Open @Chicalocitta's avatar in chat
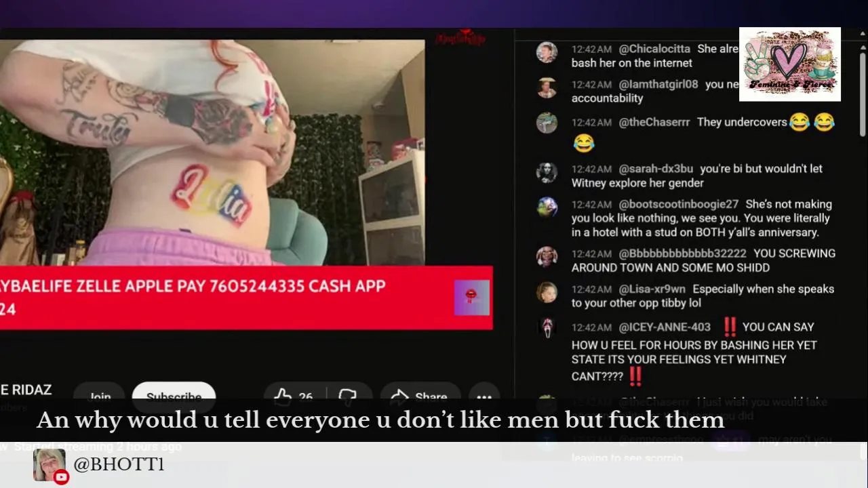The image size is (868, 488). (547, 52)
